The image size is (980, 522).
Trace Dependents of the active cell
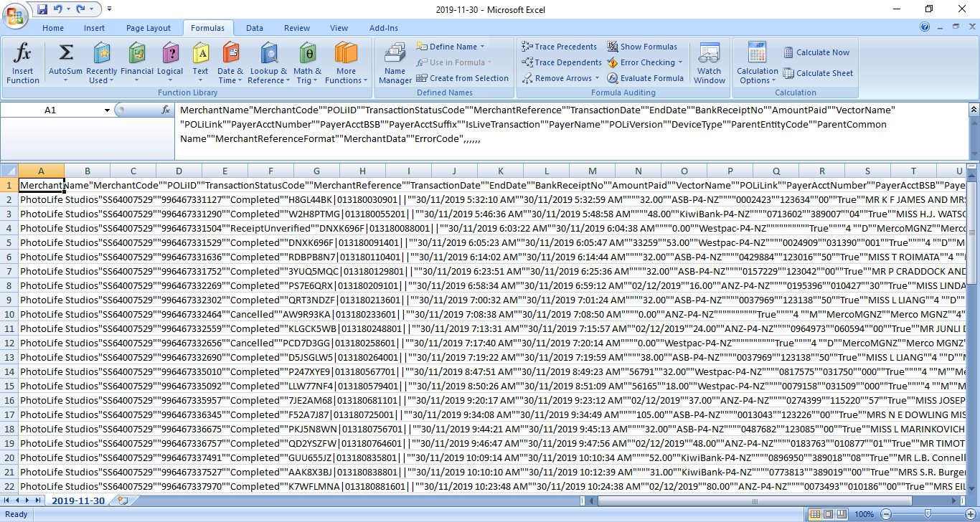point(562,62)
